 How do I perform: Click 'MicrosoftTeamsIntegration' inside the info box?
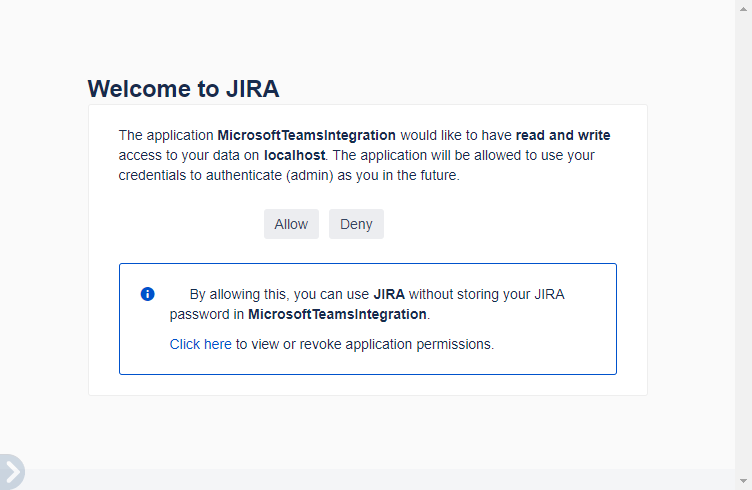pyautogui.click(x=337, y=314)
